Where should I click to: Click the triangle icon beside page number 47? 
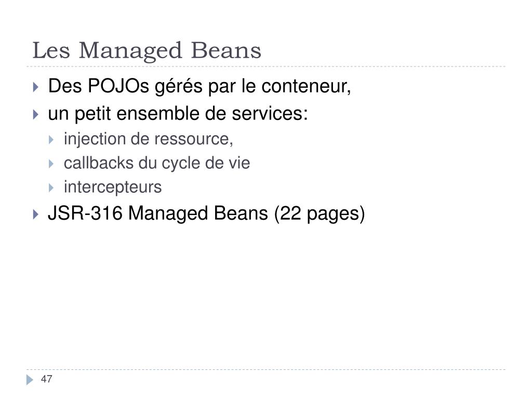coord(30,380)
